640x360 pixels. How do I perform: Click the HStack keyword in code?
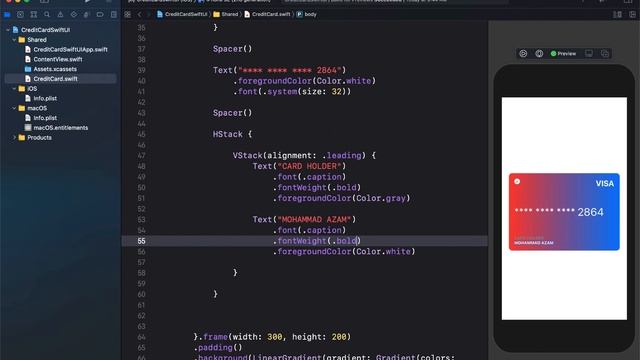227,134
